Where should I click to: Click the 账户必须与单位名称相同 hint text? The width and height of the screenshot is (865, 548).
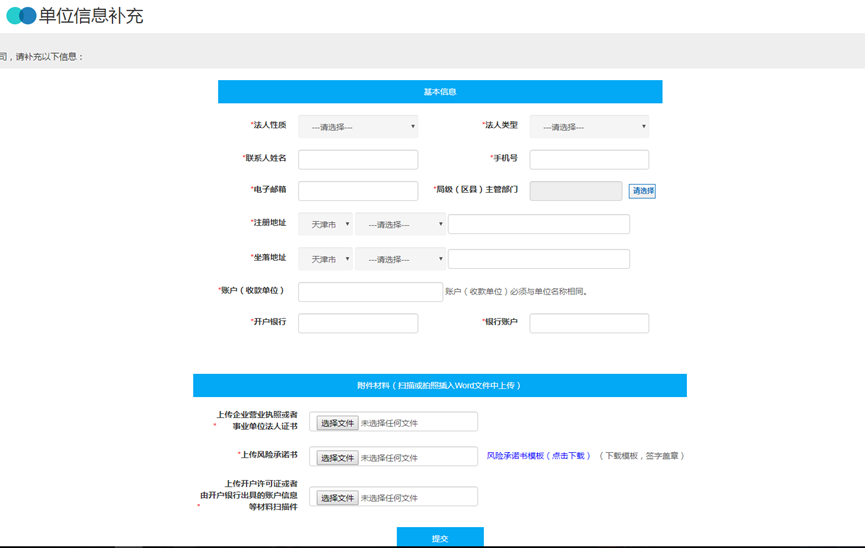click(516, 291)
